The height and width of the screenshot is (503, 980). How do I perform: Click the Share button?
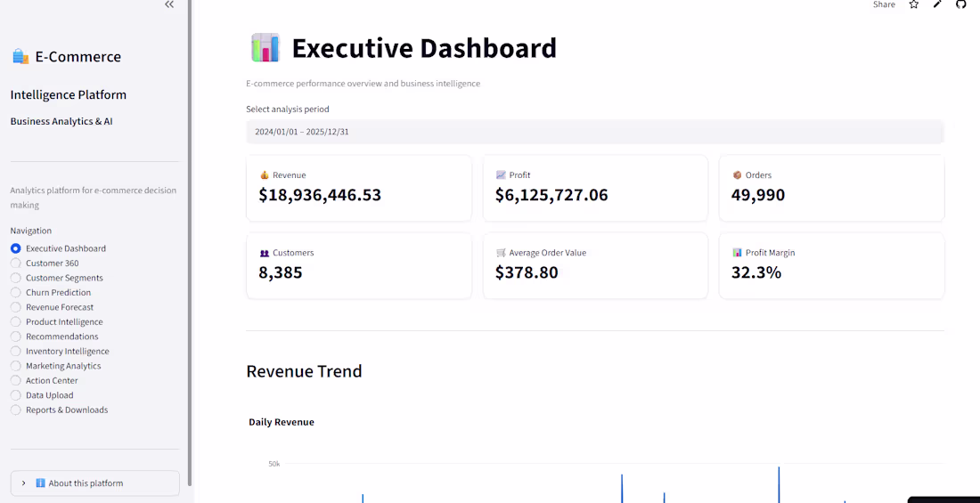coord(884,4)
